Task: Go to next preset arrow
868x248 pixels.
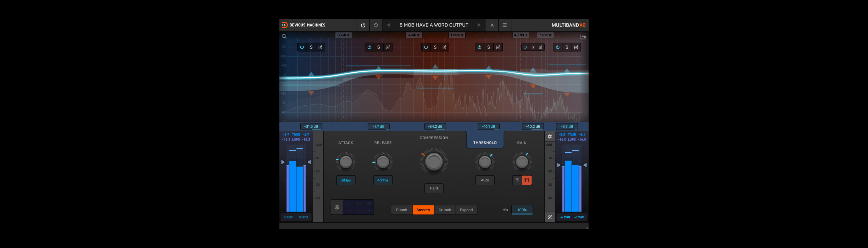Action: coord(479,25)
